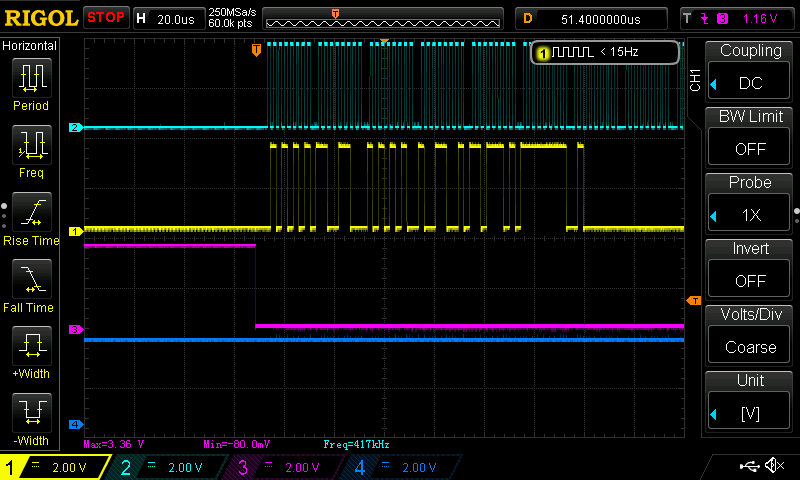Click the Freq=417kHz measurement readout
This screenshot has height=480, width=800.
356,444
